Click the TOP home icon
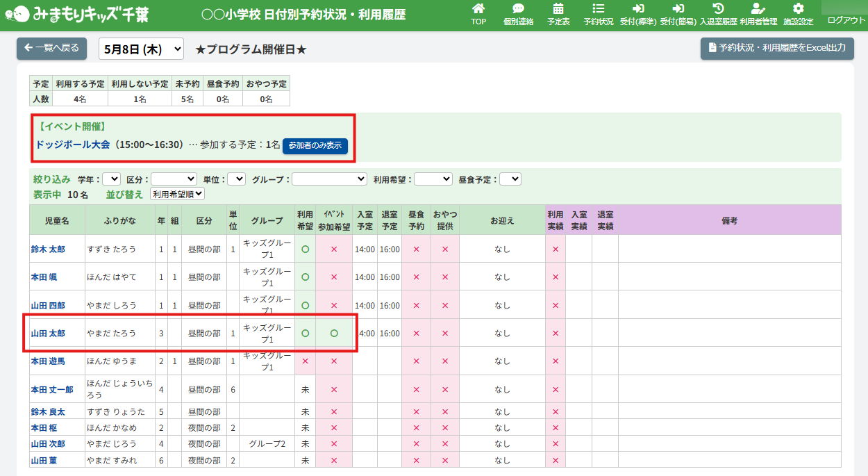The image size is (868, 476). [x=478, y=10]
